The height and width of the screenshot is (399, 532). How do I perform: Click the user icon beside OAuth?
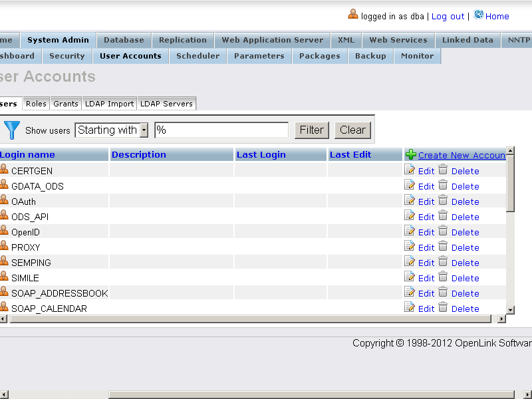pyautogui.click(x=4, y=201)
